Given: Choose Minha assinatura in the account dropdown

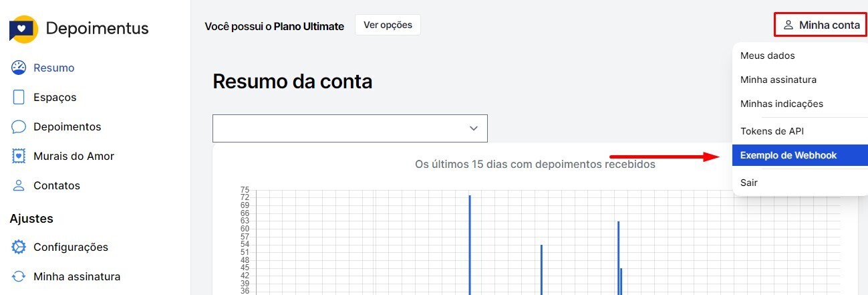Looking at the screenshot, I should 778,80.
